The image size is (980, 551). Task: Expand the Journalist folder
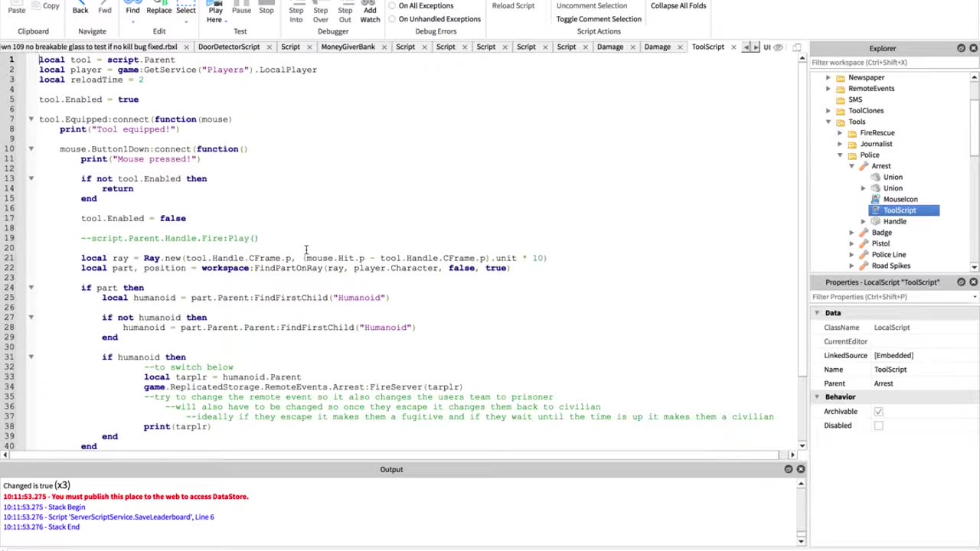(840, 144)
